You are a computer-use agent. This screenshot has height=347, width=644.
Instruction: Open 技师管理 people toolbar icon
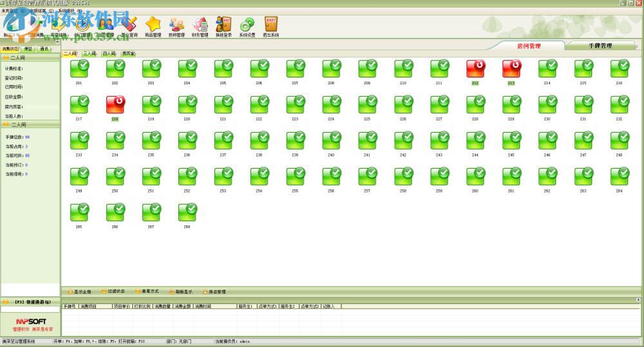tap(176, 26)
